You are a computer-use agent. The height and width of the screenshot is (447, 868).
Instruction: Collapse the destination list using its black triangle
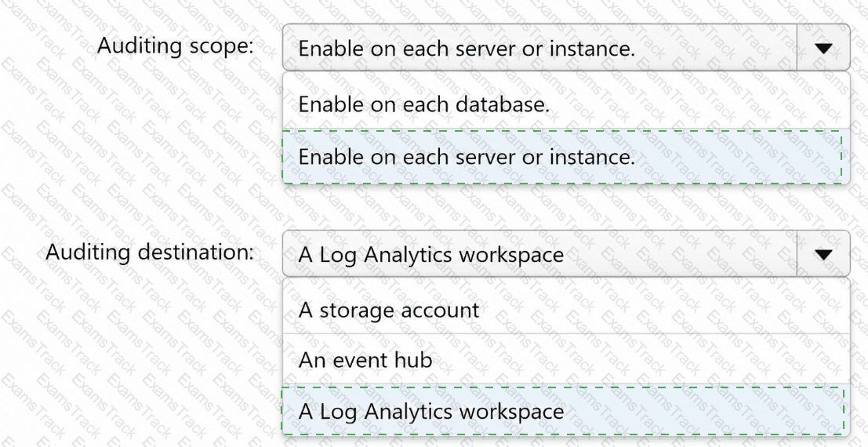pyautogui.click(x=823, y=255)
